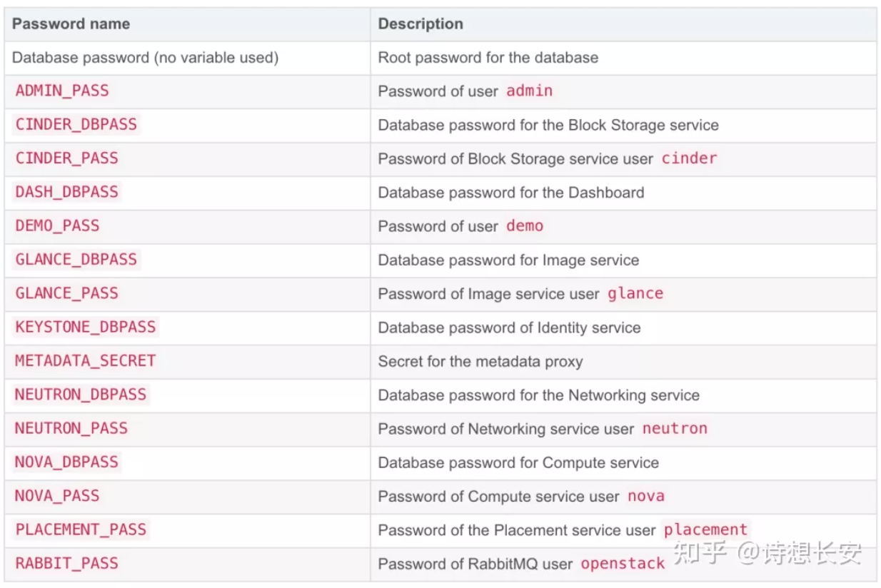Click the CINDER_DBPASS variable name
Image resolution: width=881 pixels, height=588 pixels.
tap(76, 124)
